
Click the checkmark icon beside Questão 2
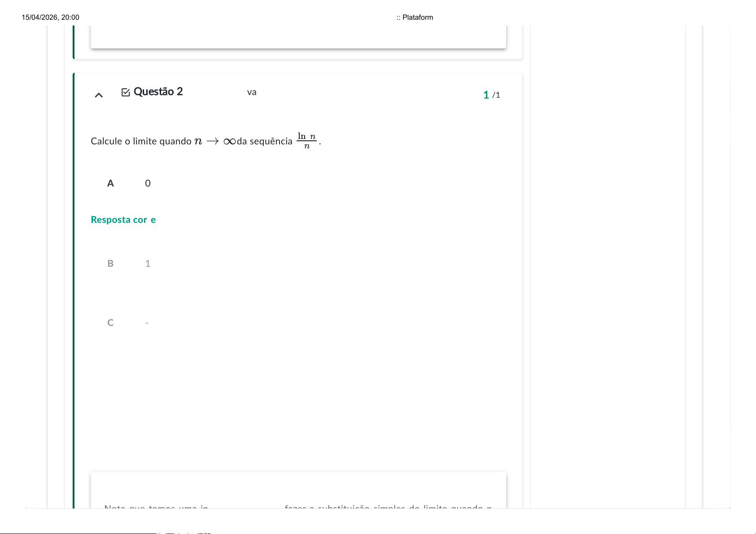(126, 92)
